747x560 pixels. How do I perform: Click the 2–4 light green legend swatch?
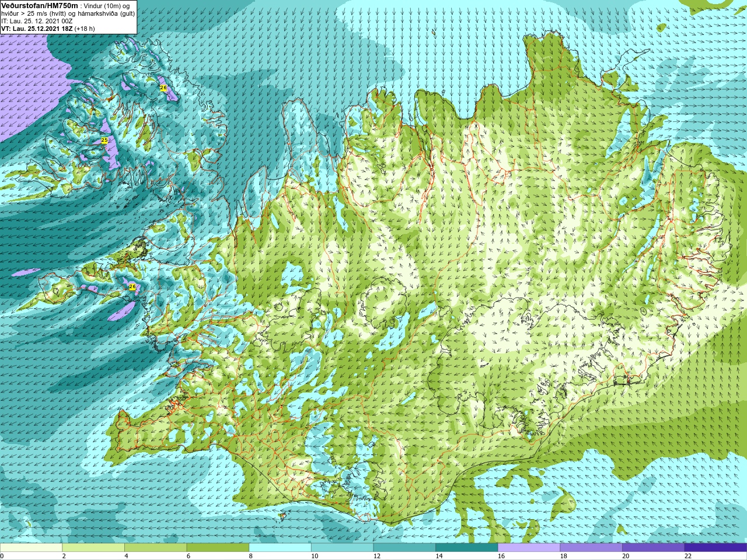coord(93,548)
